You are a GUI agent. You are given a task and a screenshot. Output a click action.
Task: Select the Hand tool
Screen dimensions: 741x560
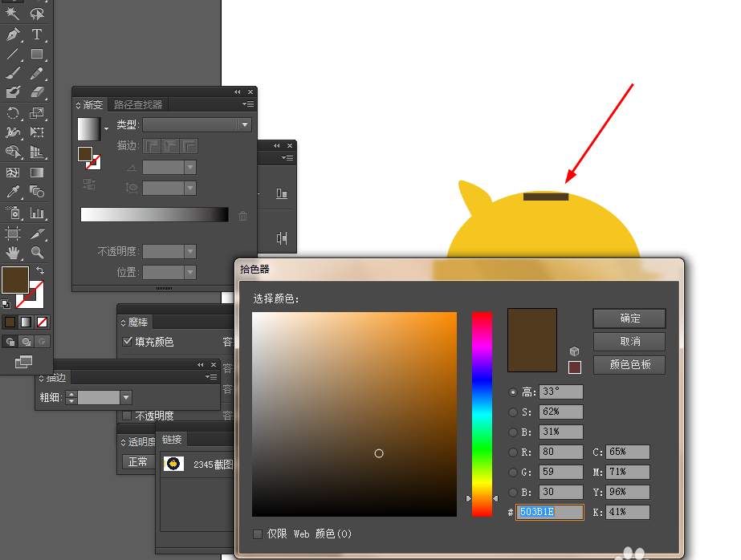(x=13, y=253)
